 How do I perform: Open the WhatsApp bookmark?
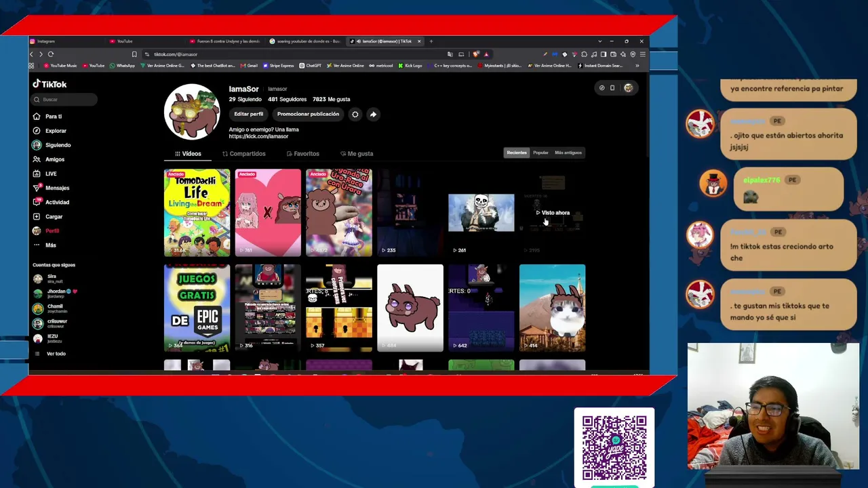click(x=122, y=66)
